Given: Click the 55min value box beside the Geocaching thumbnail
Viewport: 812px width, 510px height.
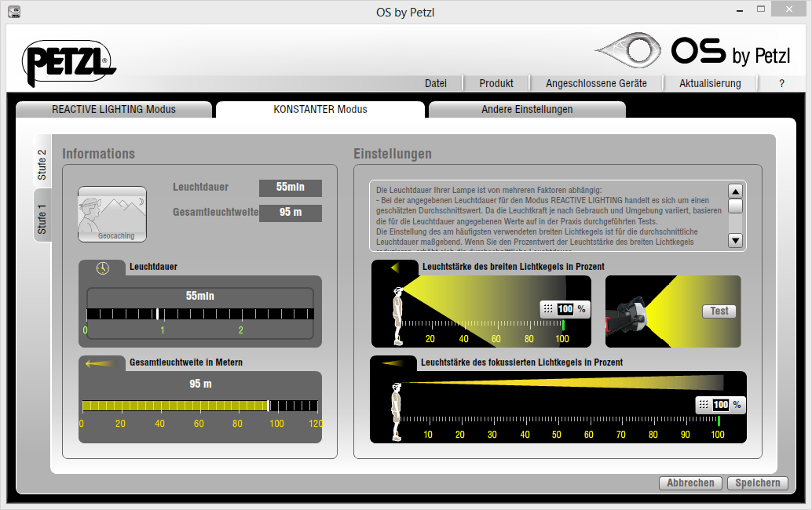Looking at the screenshot, I should tap(291, 188).
